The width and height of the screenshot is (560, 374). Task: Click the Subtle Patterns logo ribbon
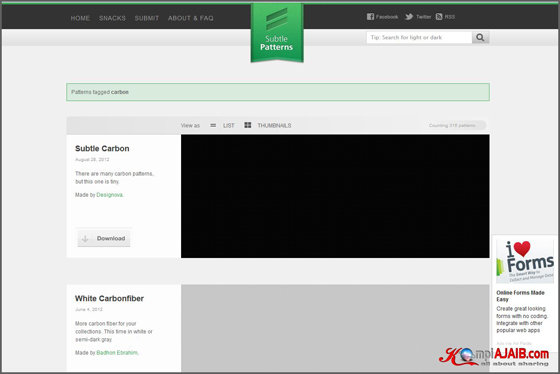[x=277, y=33]
